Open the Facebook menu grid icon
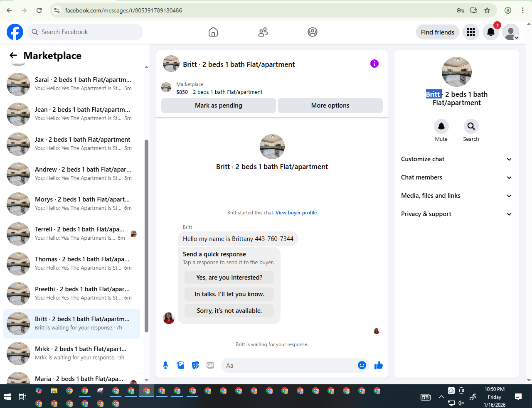 pos(471,32)
